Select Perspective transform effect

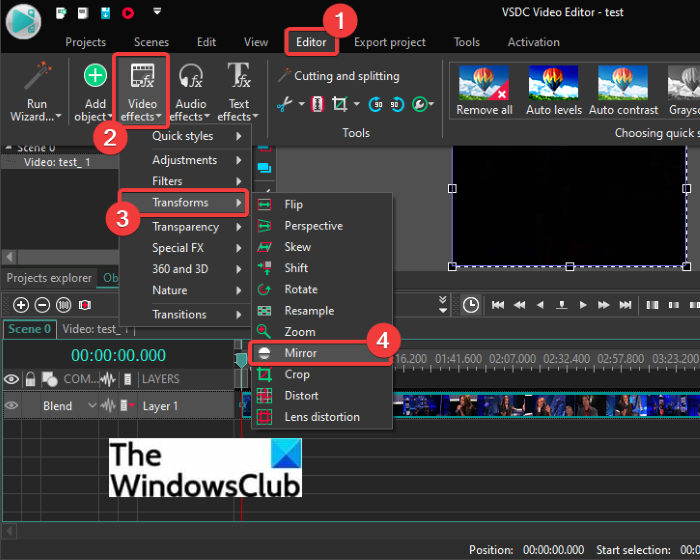point(322,226)
